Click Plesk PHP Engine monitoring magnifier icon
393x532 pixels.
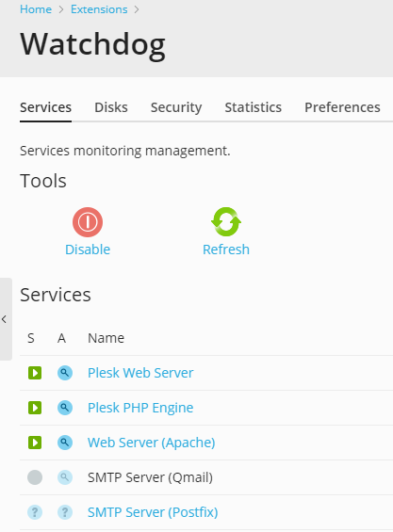(x=65, y=408)
